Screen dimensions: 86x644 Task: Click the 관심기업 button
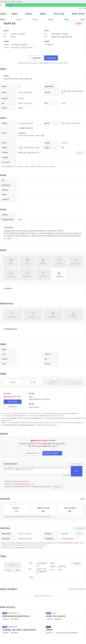(8, 570)
